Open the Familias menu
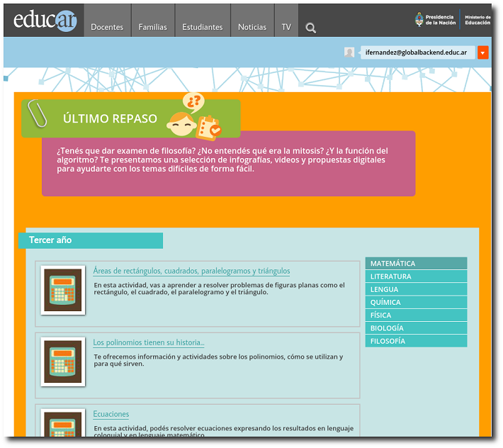The width and height of the screenshot is (503, 448). [x=152, y=27]
